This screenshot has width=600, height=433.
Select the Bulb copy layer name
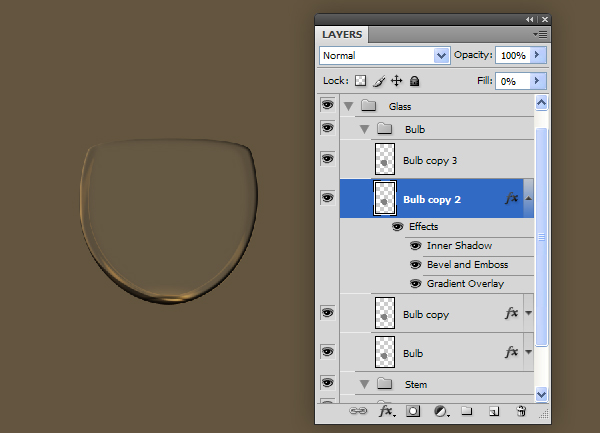click(x=426, y=314)
